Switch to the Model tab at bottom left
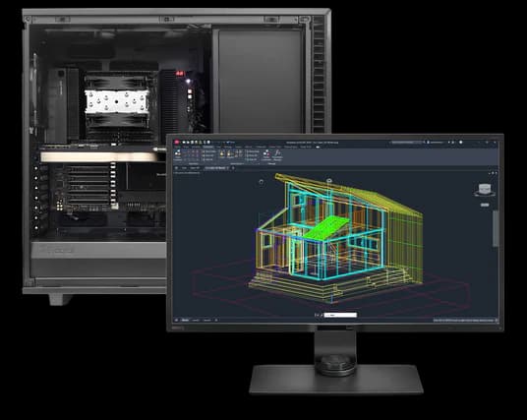This screenshot has width=527, height=420. pyautogui.click(x=185, y=320)
